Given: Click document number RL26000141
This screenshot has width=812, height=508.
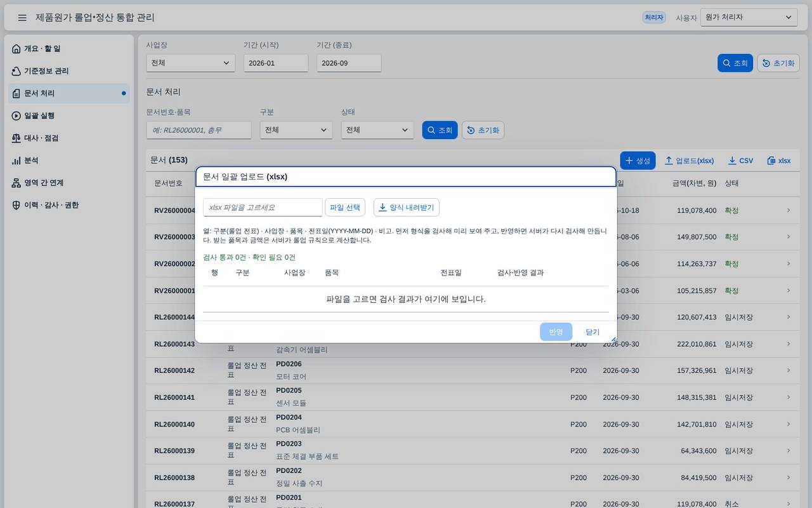Looking at the screenshot, I should [x=174, y=398].
